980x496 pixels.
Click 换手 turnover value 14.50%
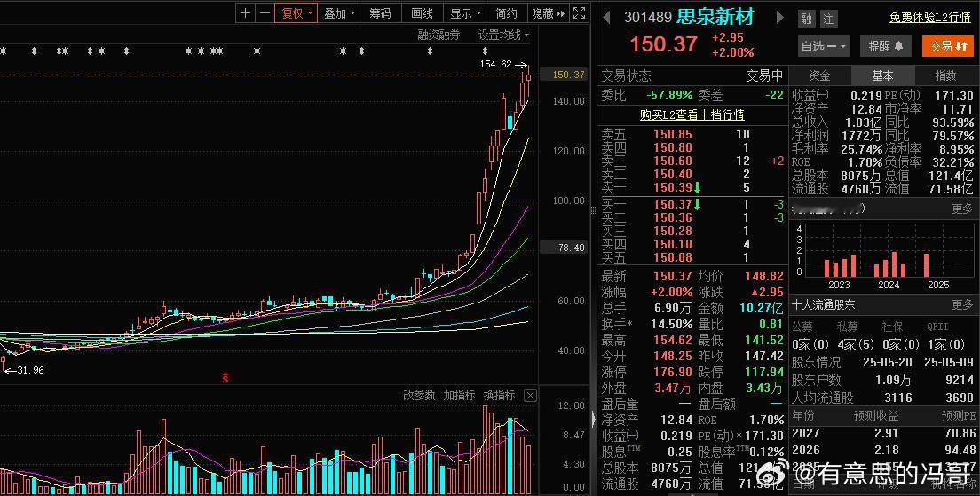tap(672, 324)
